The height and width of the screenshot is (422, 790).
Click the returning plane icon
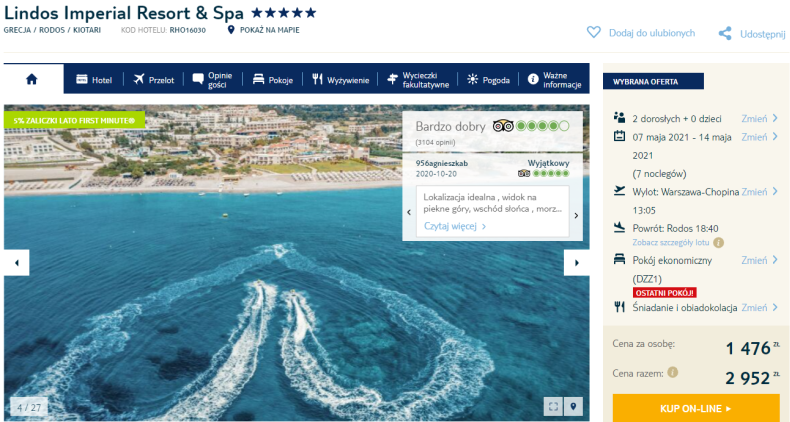[619, 228]
